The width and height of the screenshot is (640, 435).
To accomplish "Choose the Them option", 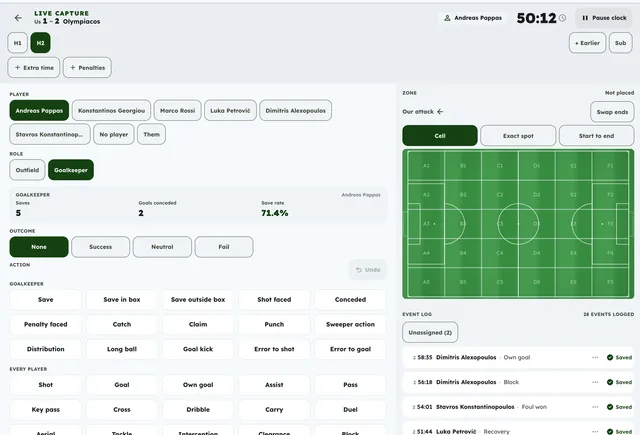I will (x=151, y=134).
